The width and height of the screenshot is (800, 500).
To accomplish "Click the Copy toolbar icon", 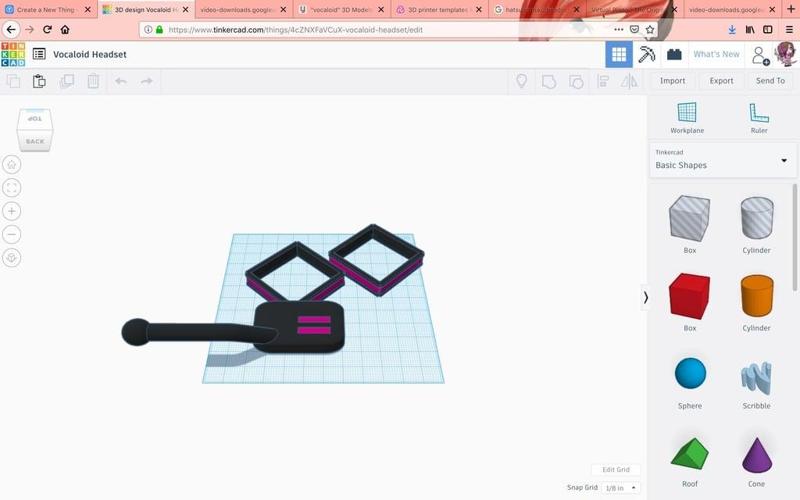I will [x=13, y=81].
